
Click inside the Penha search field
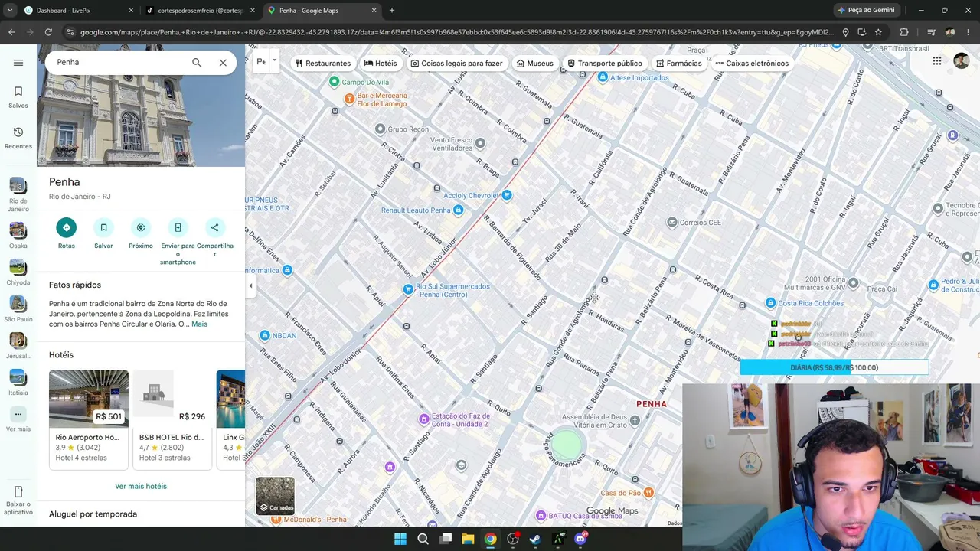point(119,63)
